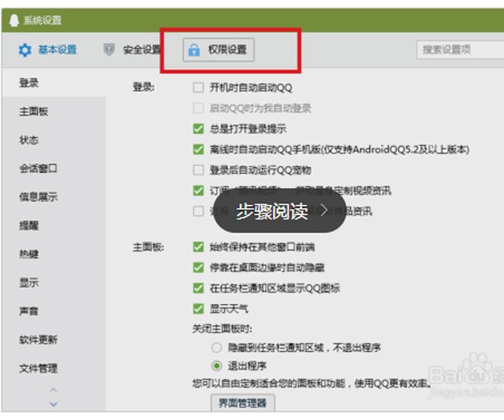Select 隐藏到任务栏通知区域 radio option
The image size is (504, 420).
tap(217, 348)
